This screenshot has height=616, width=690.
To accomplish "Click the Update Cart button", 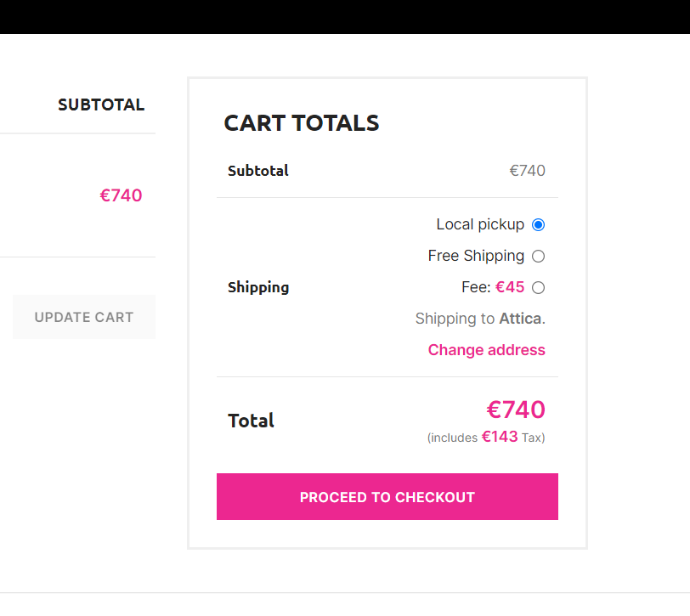I will [84, 317].
